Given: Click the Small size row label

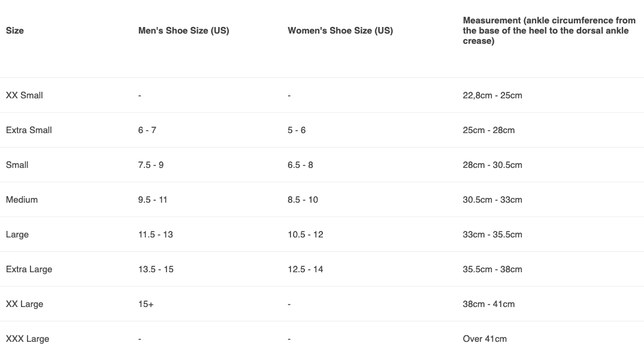Looking at the screenshot, I should coord(17,165).
